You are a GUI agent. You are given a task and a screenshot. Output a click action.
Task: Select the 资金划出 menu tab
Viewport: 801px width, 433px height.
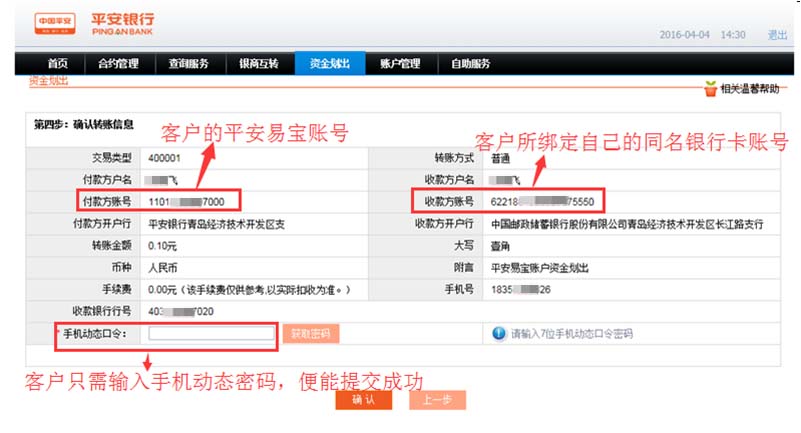330,63
